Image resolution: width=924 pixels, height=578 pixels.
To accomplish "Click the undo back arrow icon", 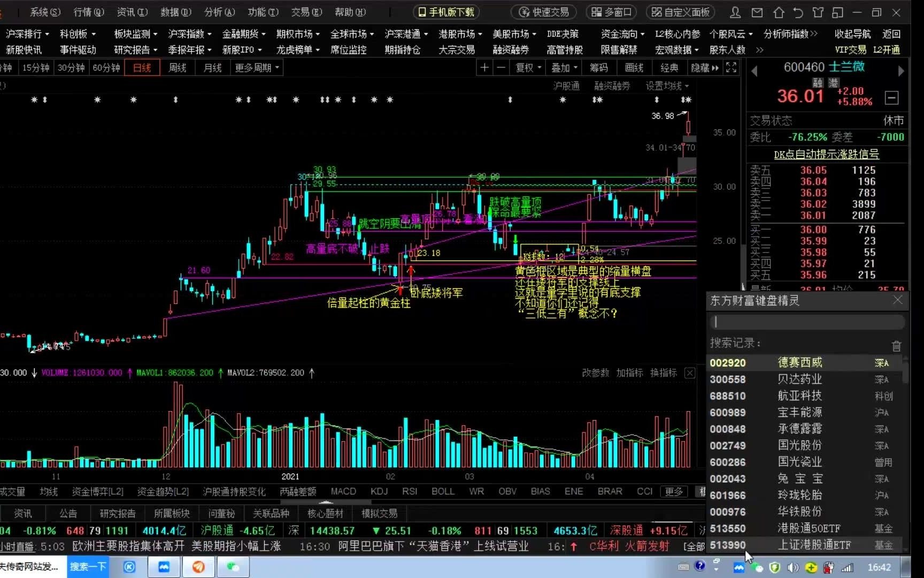I will (x=798, y=12).
